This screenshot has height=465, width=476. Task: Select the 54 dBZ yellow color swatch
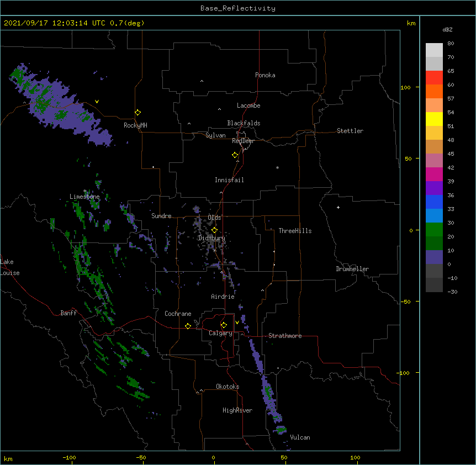click(x=434, y=119)
